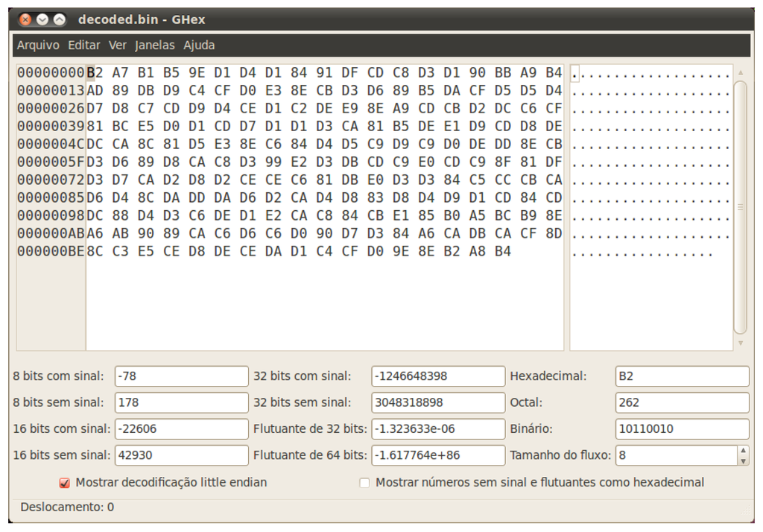
Task: Maximize the GHex window
Action: click(x=60, y=19)
